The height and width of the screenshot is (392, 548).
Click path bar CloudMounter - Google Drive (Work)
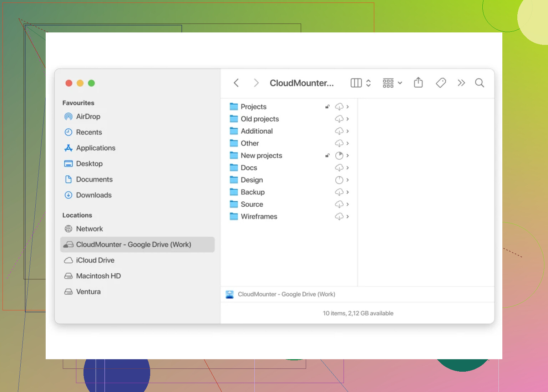[x=280, y=294]
